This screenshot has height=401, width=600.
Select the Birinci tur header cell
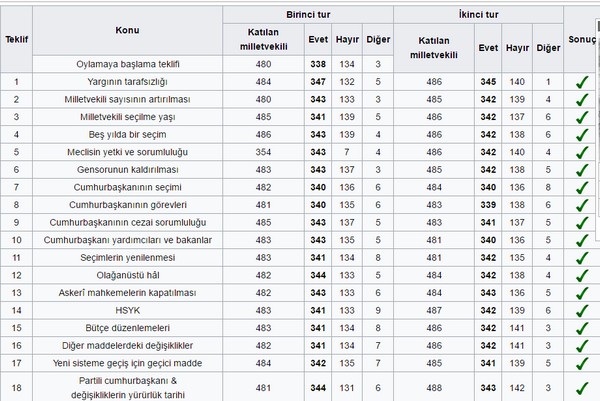(x=306, y=15)
